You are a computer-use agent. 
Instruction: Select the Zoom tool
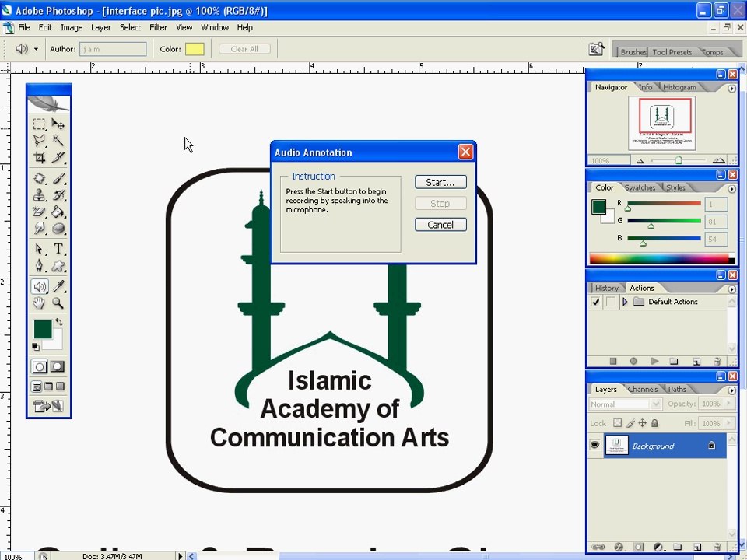tap(58, 303)
